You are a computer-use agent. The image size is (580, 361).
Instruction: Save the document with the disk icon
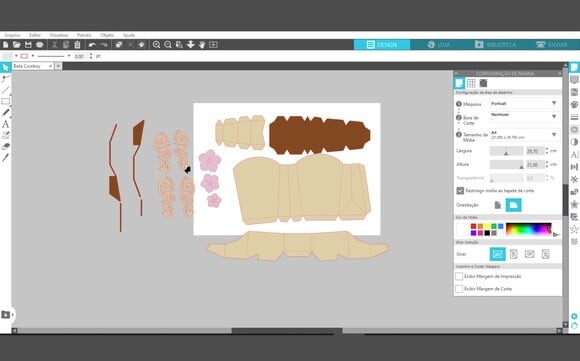tap(28, 45)
